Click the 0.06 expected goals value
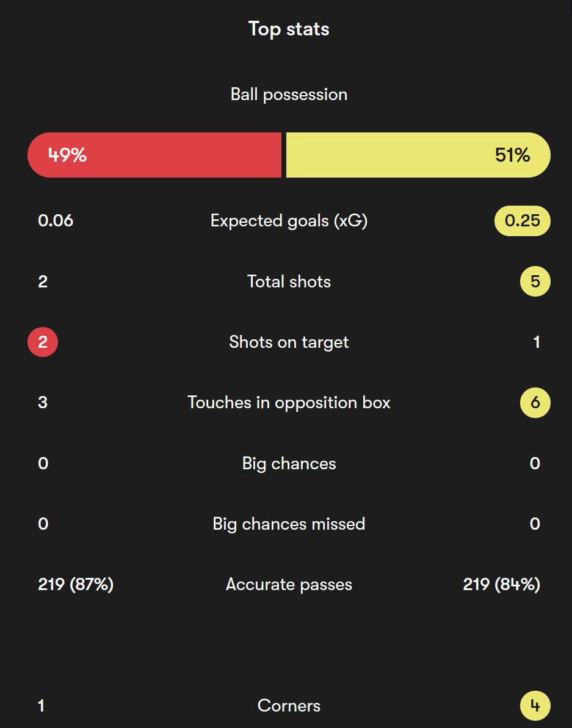This screenshot has width=572, height=728. pos(56,220)
